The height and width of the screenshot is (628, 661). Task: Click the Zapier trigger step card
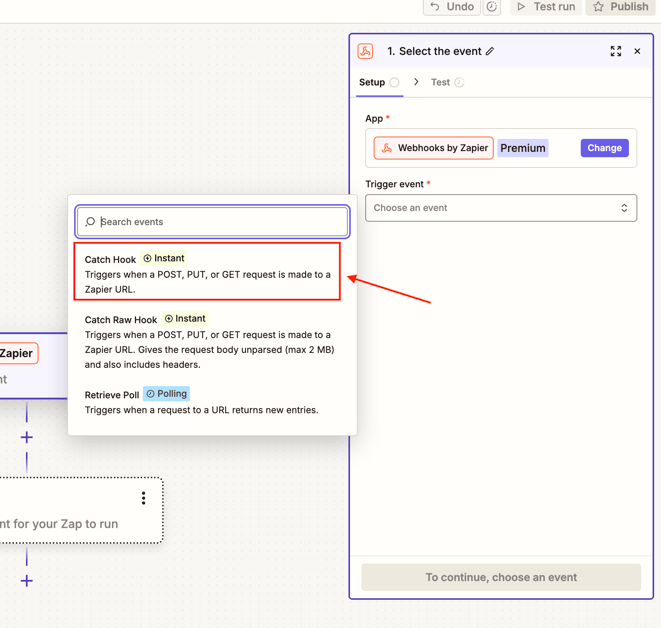34,366
